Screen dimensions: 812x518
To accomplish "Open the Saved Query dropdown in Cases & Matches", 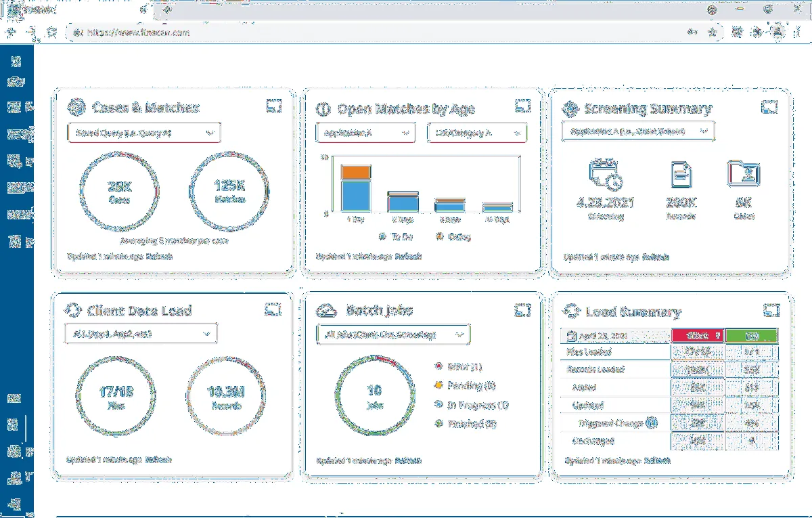I will pos(143,133).
